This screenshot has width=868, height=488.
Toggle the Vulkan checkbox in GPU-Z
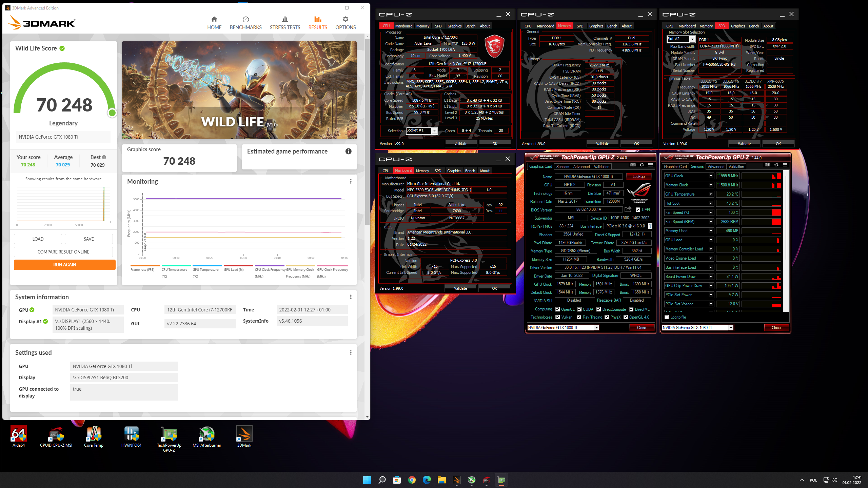point(557,317)
